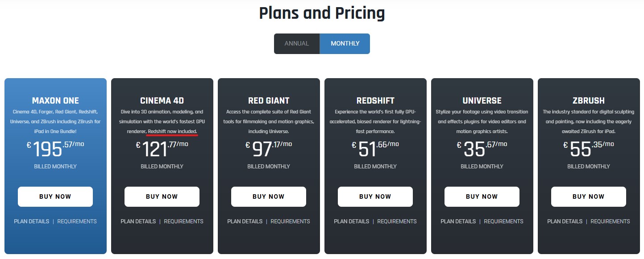The height and width of the screenshot is (259, 644).
Task: Open ZBrush Plan Details link
Action: (x=565, y=221)
